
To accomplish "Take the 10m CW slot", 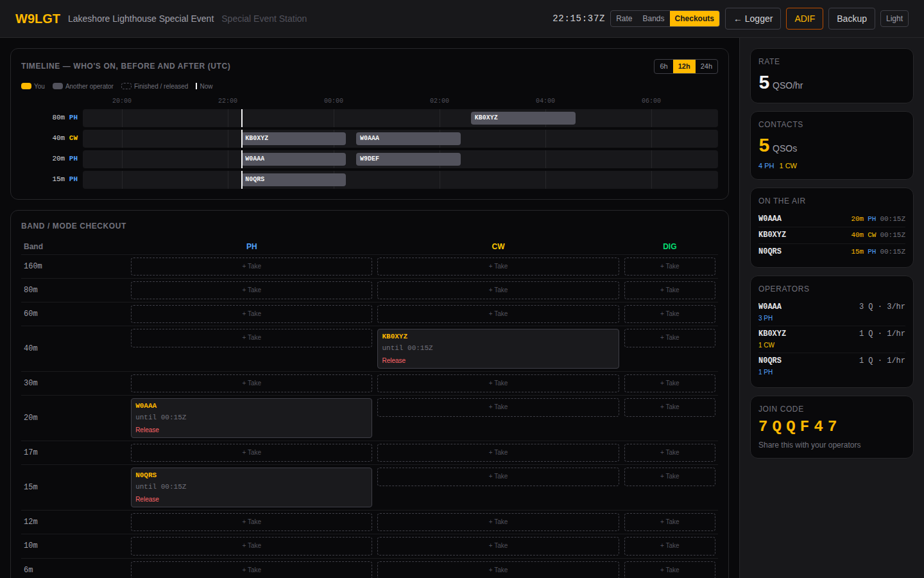I will click(498, 546).
